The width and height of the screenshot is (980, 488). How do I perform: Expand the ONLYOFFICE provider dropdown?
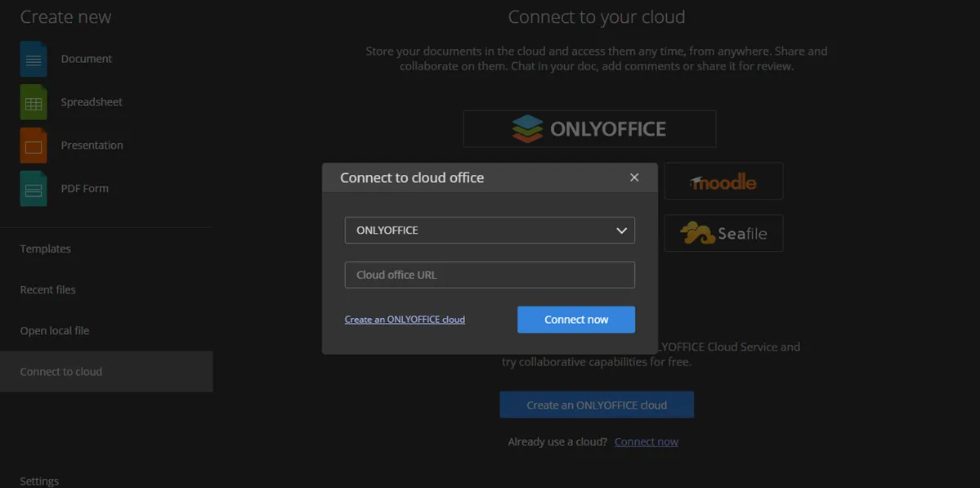[490, 230]
